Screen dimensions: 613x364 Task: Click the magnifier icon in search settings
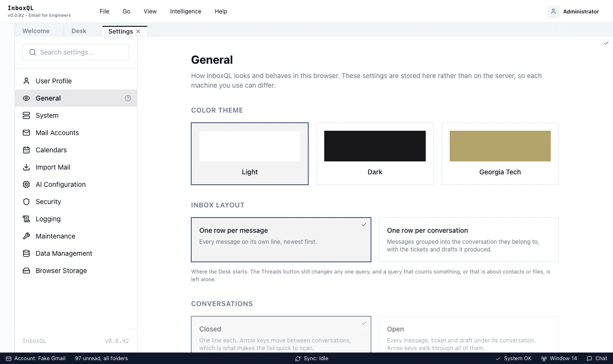coord(33,52)
